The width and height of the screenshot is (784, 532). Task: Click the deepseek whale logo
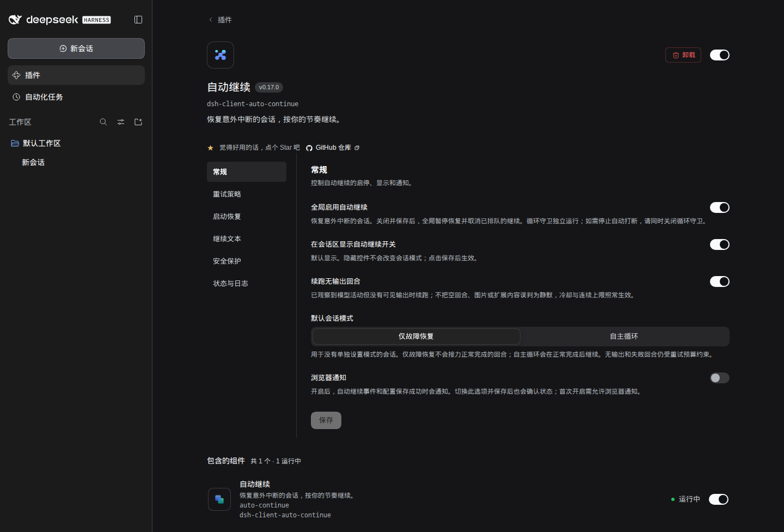pyautogui.click(x=15, y=20)
